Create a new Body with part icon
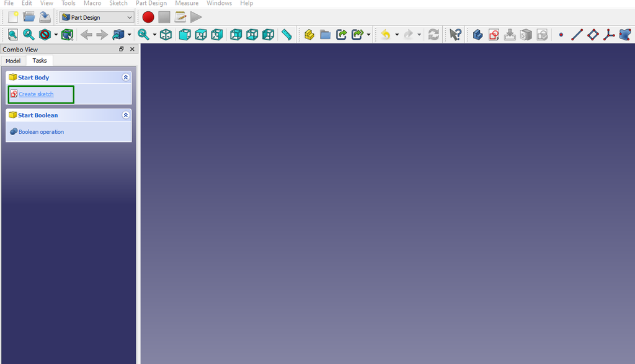This screenshot has width=635, height=364. tap(477, 34)
